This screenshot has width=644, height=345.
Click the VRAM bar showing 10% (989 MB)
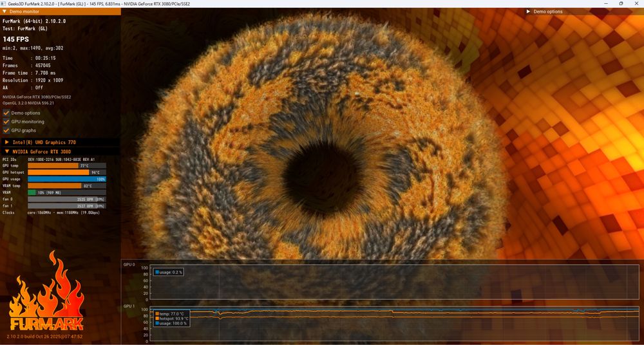click(x=67, y=192)
